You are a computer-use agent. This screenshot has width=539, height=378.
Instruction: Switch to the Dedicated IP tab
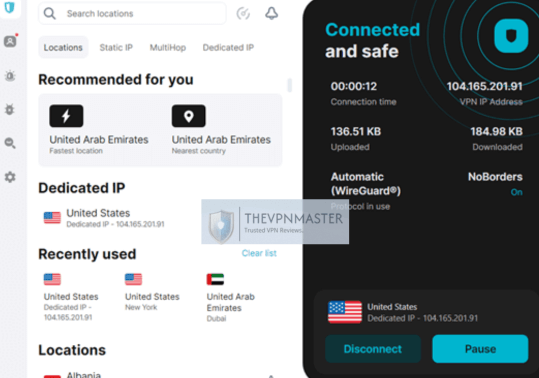[x=228, y=47]
